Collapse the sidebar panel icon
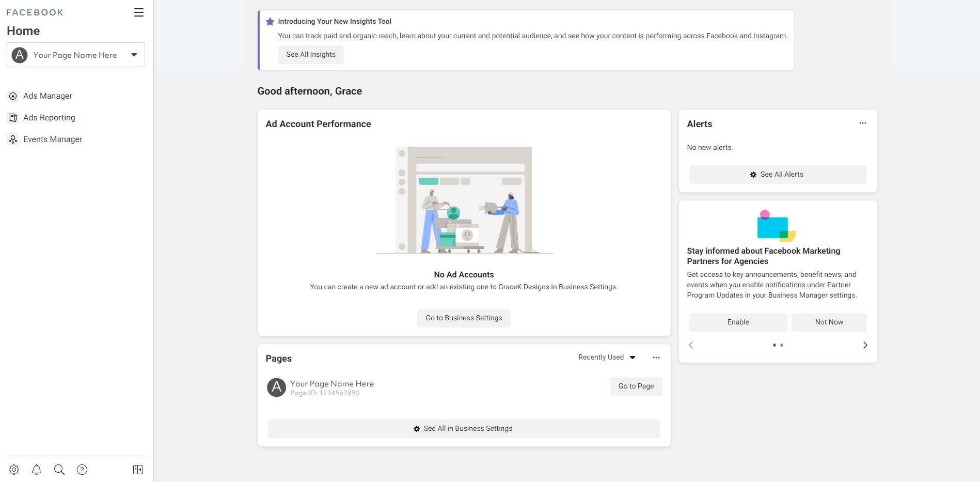This screenshot has height=482, width=980. point(138,470)
